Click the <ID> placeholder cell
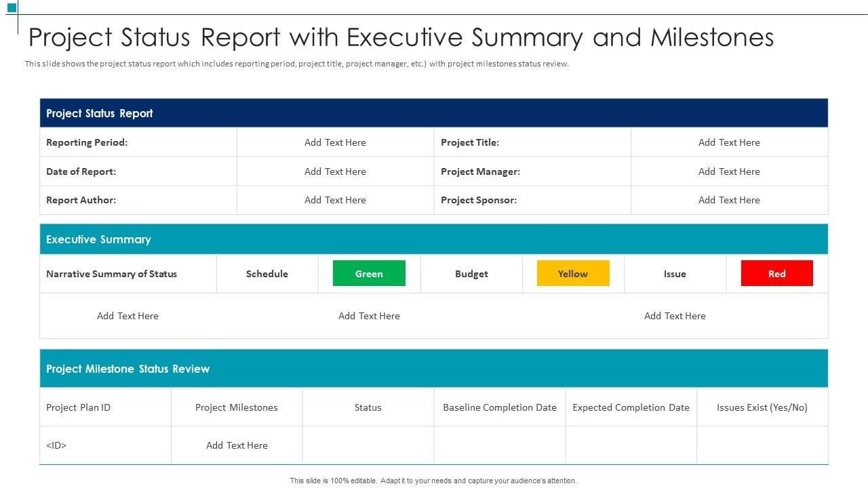 56,445
